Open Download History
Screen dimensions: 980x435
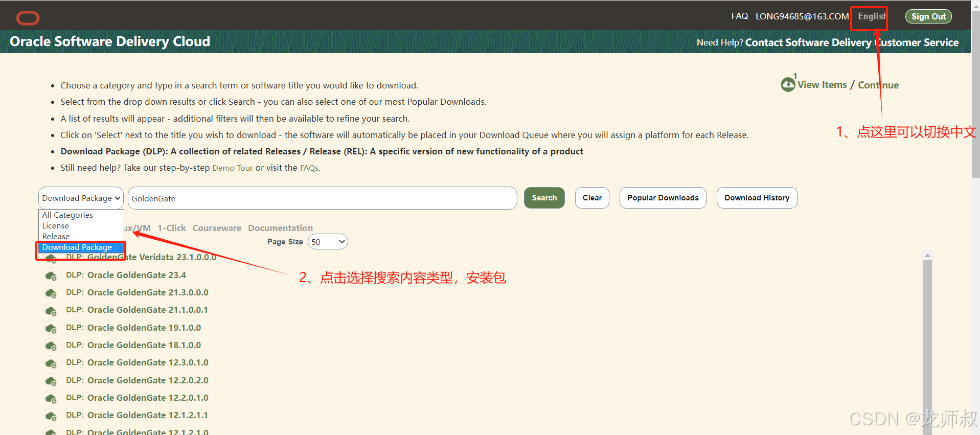[x=757, y=198]
